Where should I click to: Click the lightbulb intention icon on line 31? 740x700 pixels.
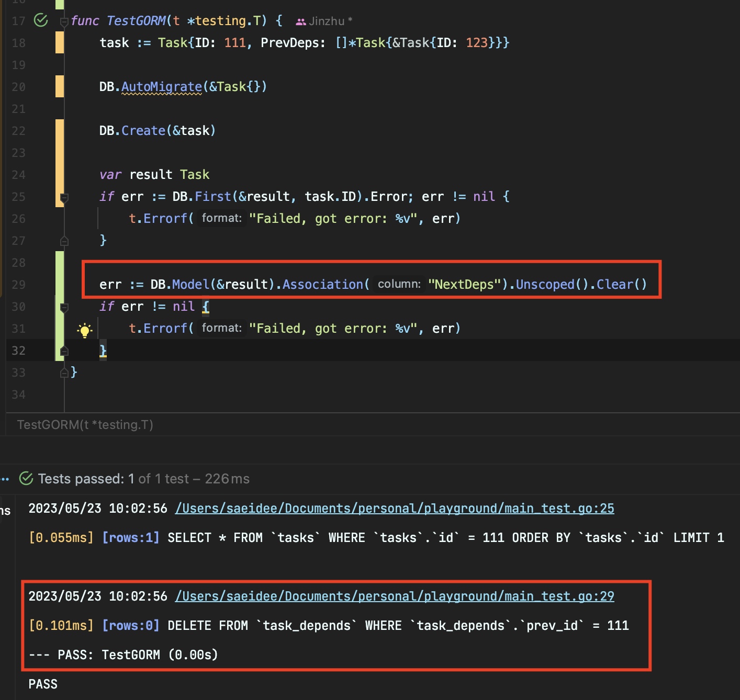tap(85, 330)
